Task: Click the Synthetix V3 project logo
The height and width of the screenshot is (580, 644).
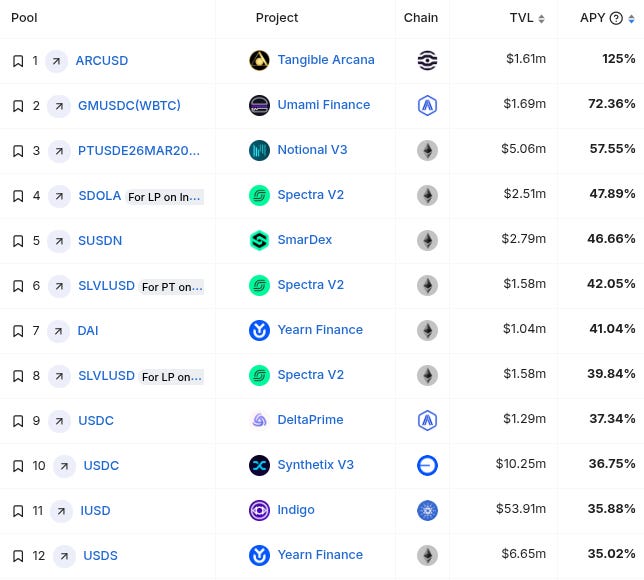Action: [260, 465]
